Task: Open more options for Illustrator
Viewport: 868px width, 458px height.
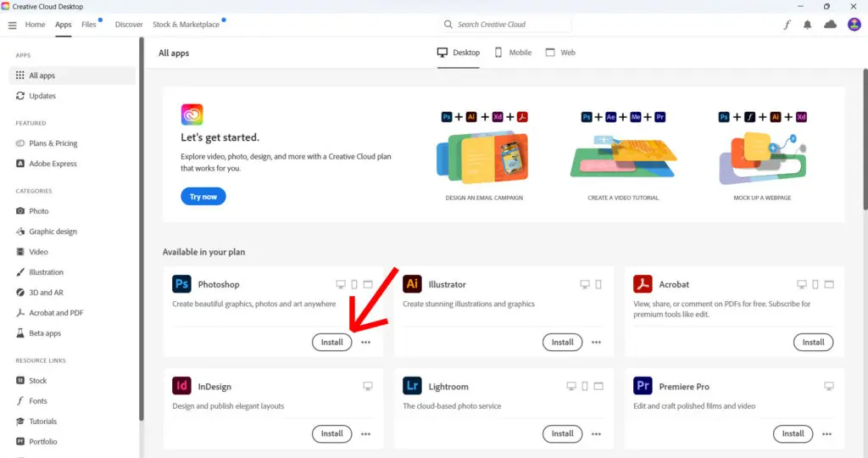Action: pyautogui.click(x=597, y=343)
